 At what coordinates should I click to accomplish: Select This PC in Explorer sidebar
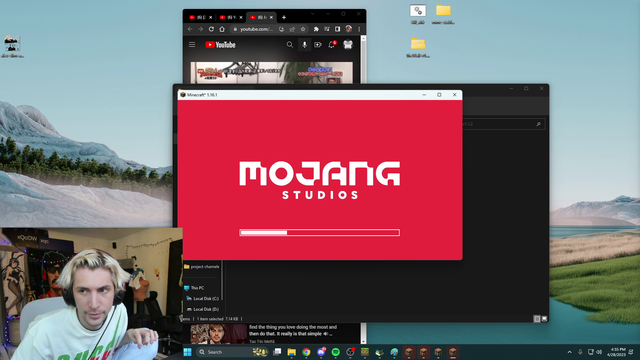194,288
